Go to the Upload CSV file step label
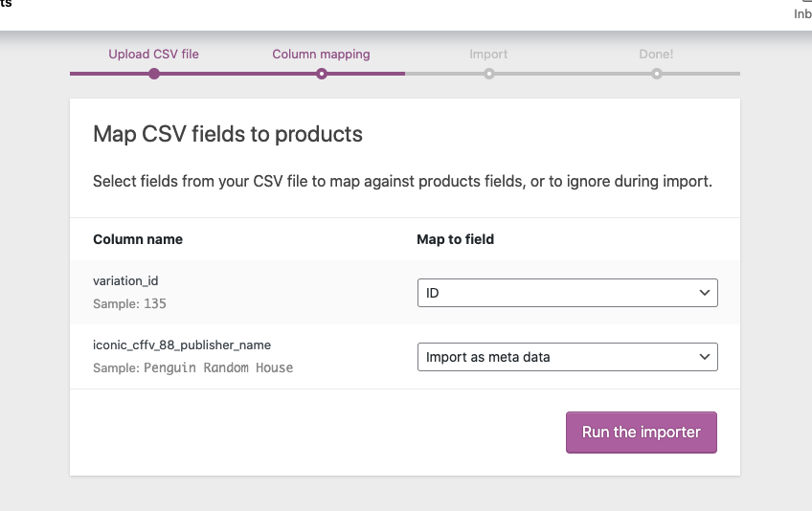The image size is (812, 511). 154,55
